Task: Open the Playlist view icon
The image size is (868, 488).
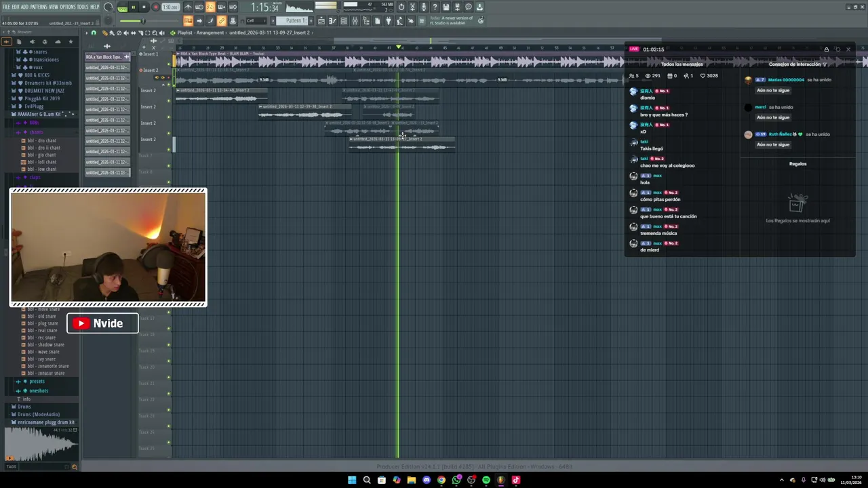Action: pos(321,21)
